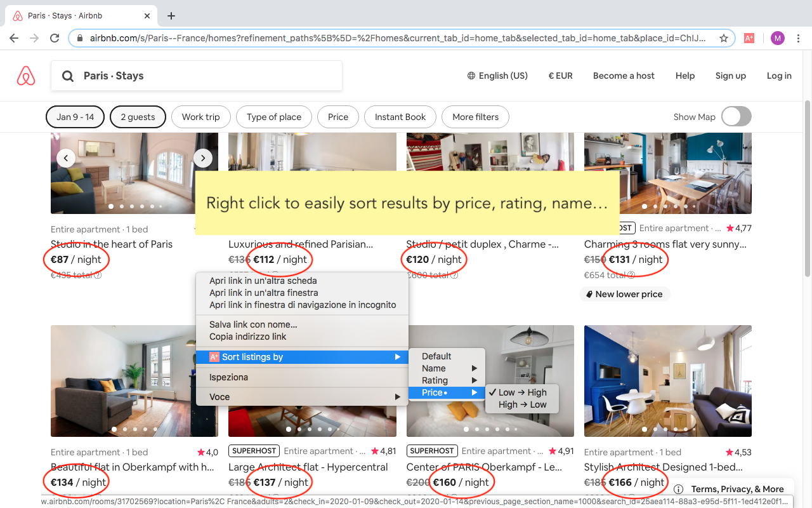
Task: Click the page vertical scrollbar
Action: coord(808,189)
